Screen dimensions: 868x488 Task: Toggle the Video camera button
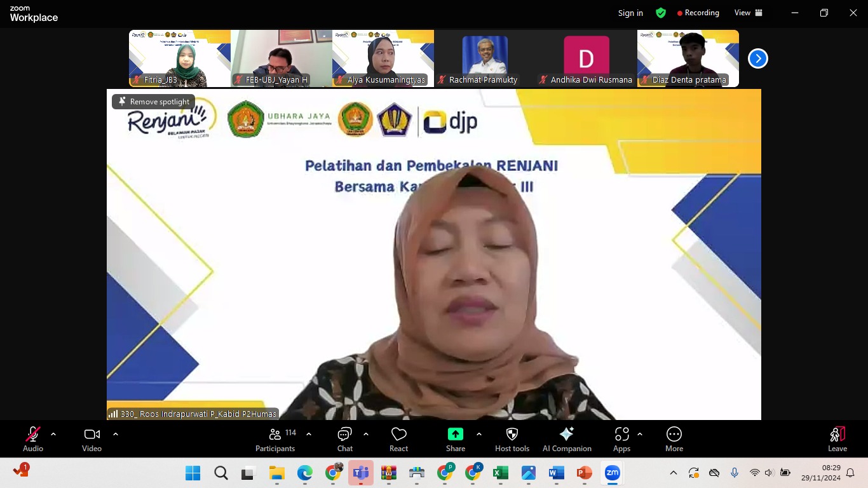click(92, 439)
